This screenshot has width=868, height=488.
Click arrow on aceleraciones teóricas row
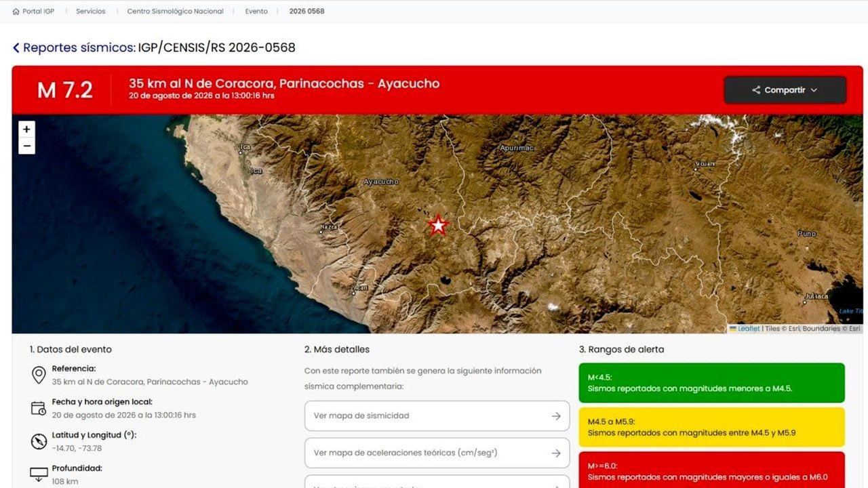coord(556,453)
